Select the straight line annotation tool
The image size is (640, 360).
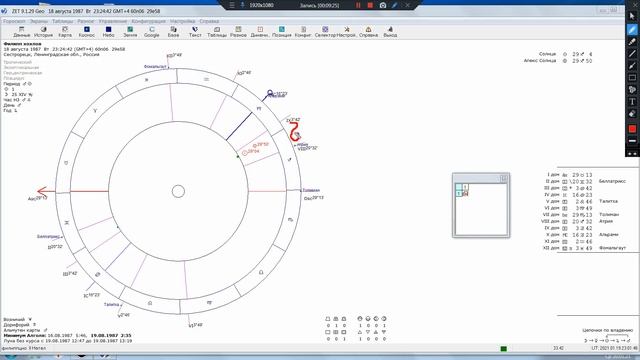[x=632, y=53]
